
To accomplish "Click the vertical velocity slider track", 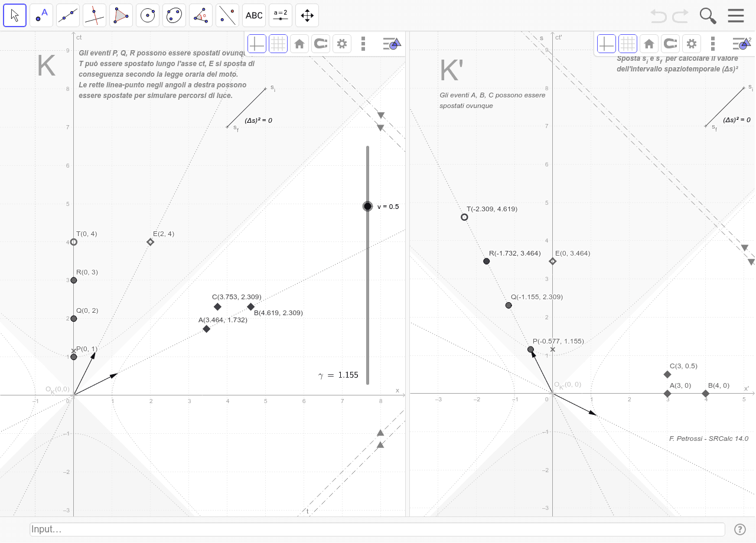I will click(367, 265).
